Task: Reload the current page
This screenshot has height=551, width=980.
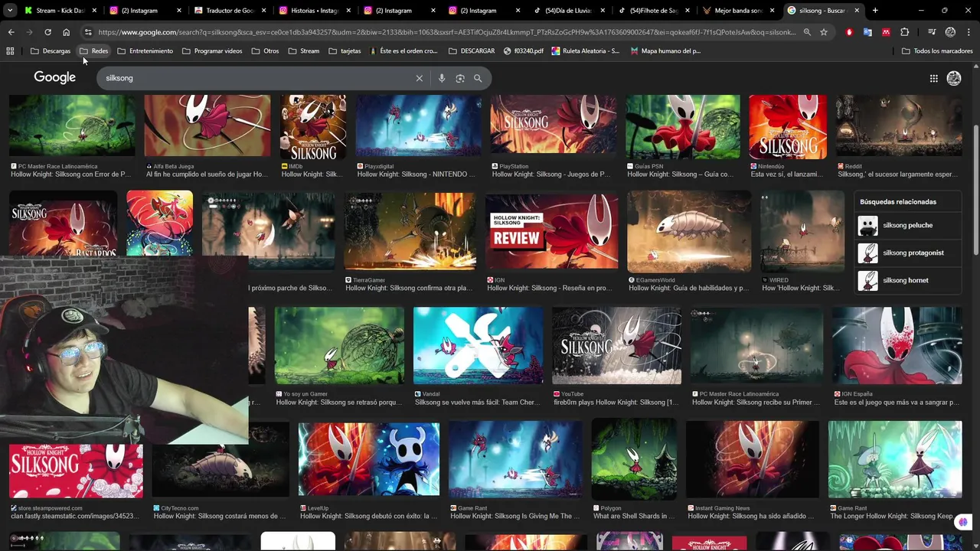Action: click(47, 32)
